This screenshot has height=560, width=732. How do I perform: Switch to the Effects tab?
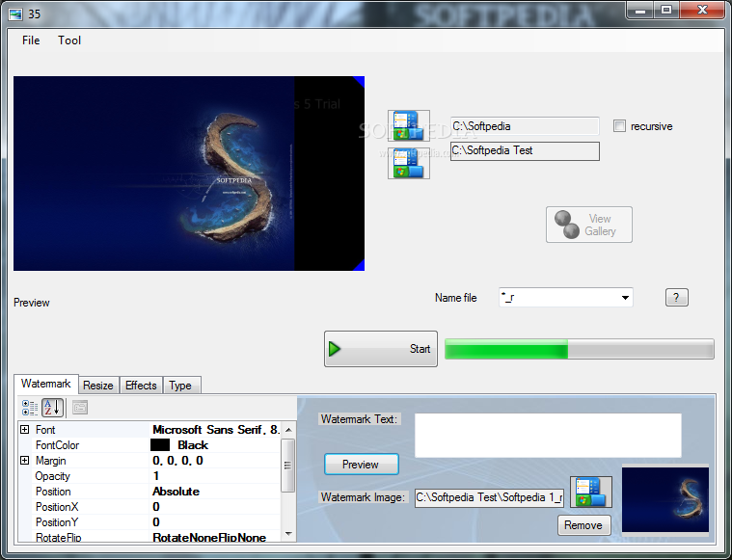click(141, 386)
